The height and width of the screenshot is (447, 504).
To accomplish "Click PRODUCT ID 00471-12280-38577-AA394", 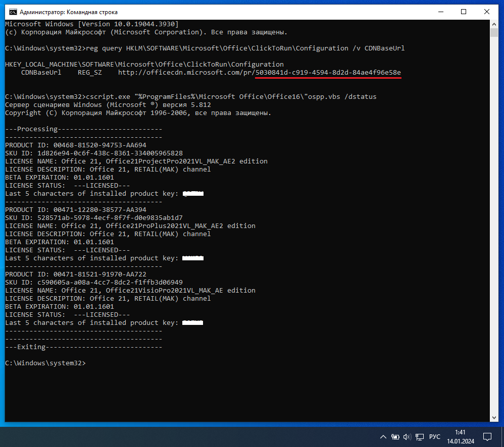I will pos(76,210).
